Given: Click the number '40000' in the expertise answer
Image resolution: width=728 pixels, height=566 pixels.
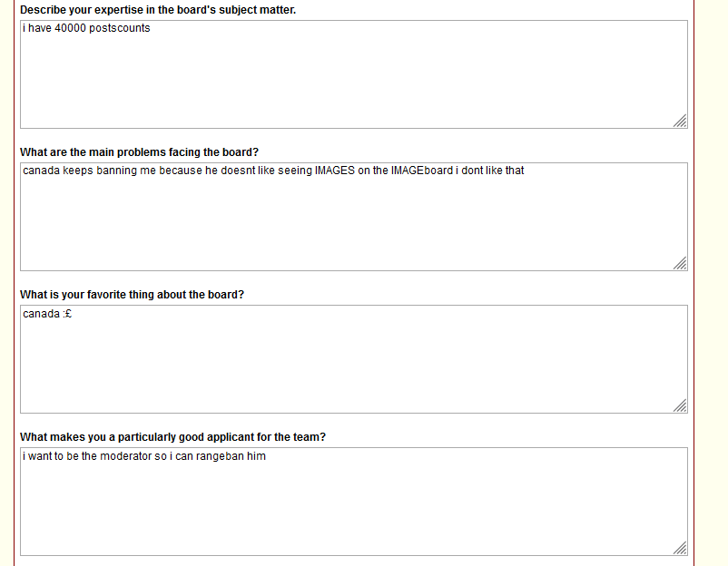Looking at the screenshot, I should pos(70,28).
